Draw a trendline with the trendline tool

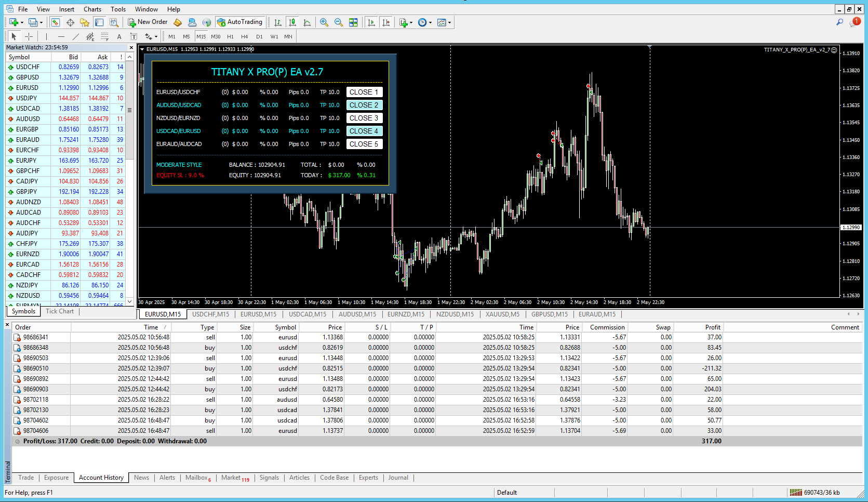click(x=75, y=36)
